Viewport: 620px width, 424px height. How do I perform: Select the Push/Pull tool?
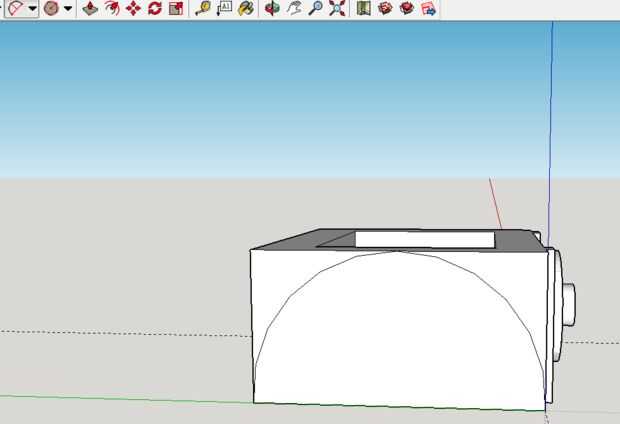pyautogui.click(x=90, y=8)
